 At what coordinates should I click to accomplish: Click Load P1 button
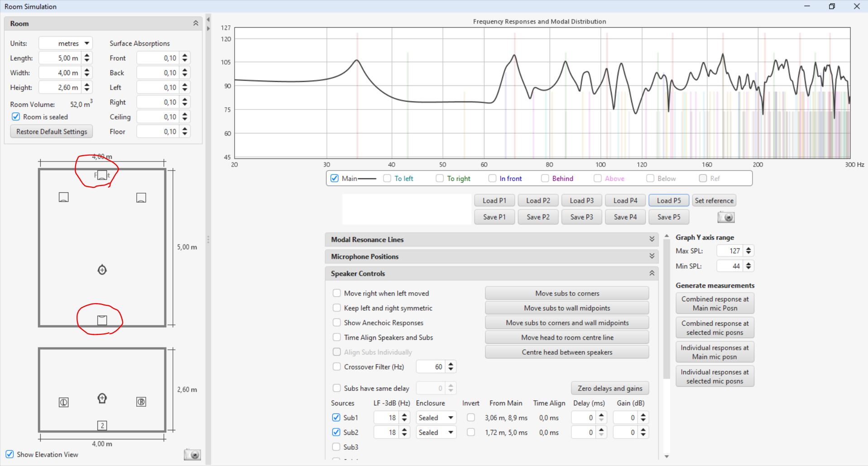[494, 200]
